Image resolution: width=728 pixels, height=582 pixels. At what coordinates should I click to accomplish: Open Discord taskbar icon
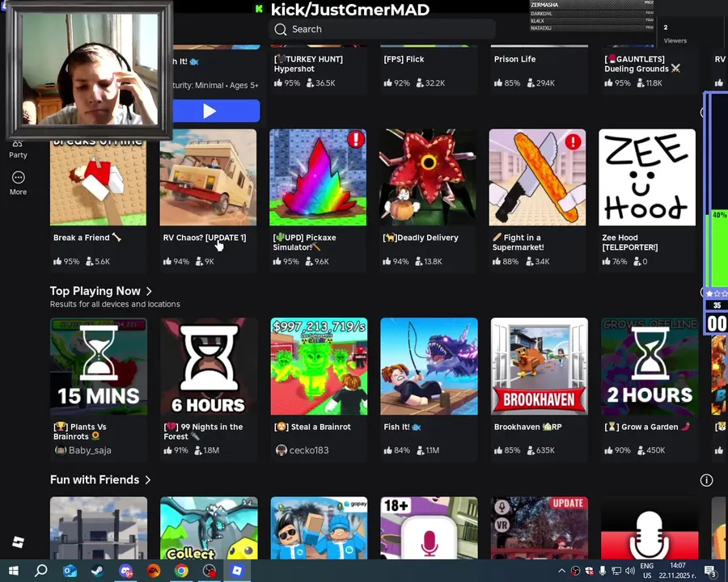click(x=125, y=571)
